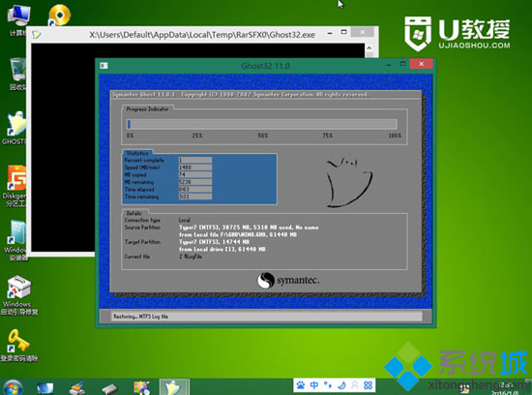Click the colorful picture icon on the taskbar
Viewport: 532px width, 395px height.
(x=141, y=387)
